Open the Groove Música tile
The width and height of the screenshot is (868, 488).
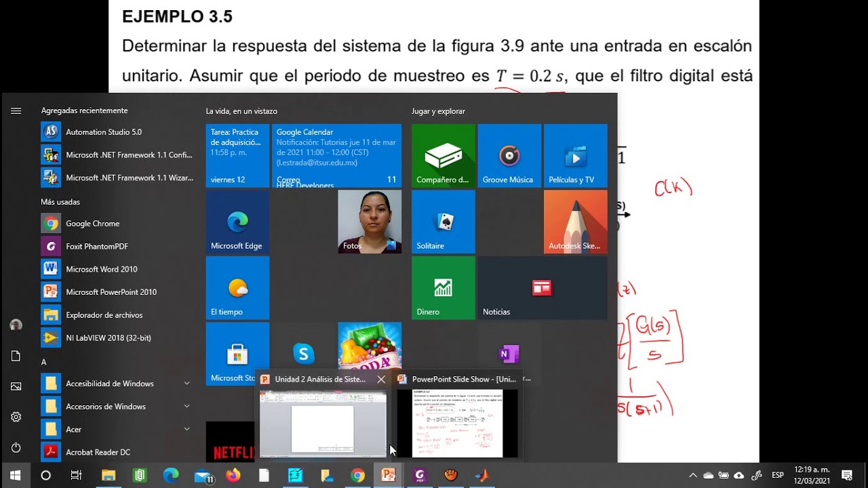pyautogui.click(x=509, y=156)
